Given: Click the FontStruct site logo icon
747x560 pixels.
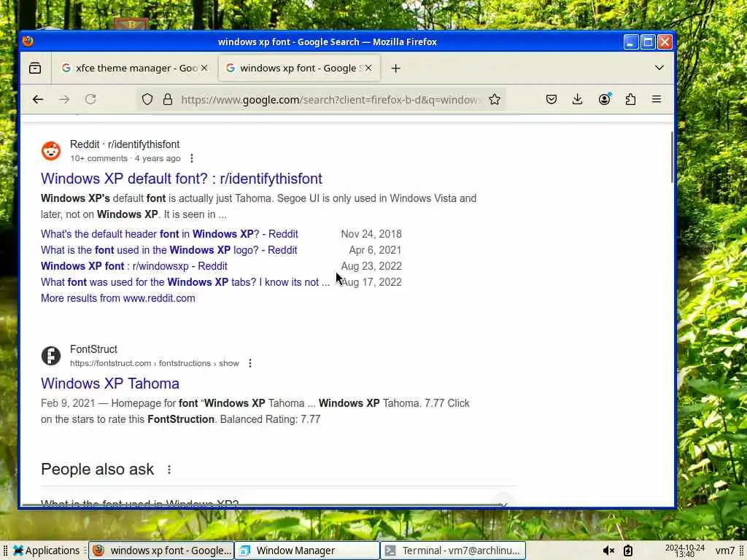Looking at the screenshot, I should point(51,356).
